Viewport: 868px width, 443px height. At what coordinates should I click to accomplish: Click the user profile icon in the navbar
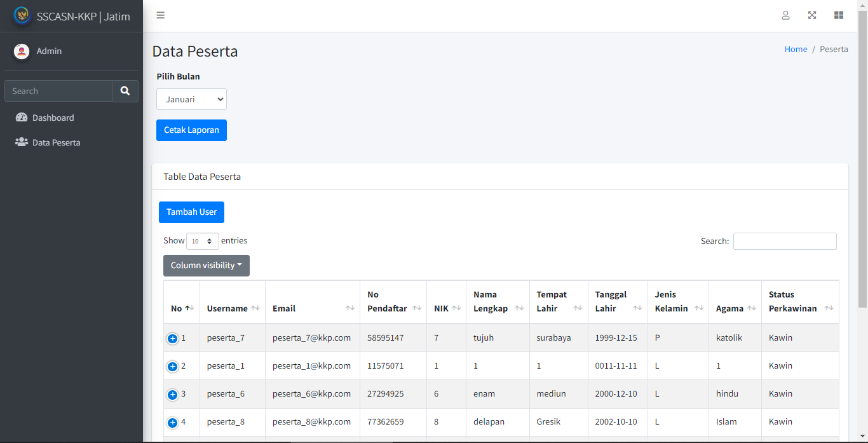point(786,15)
